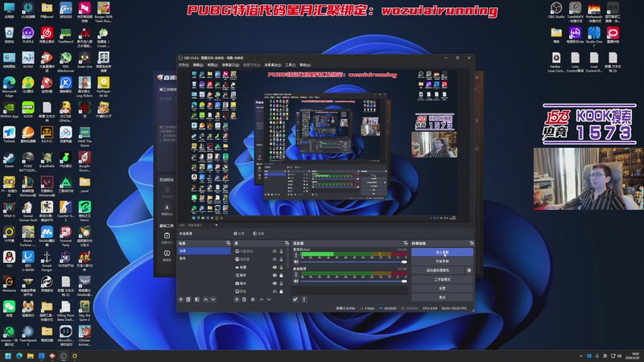The width and height of the screenshot is (644, 362).
Task: Open the 编辑(E) menu in OBS
Action: point(198,65)
